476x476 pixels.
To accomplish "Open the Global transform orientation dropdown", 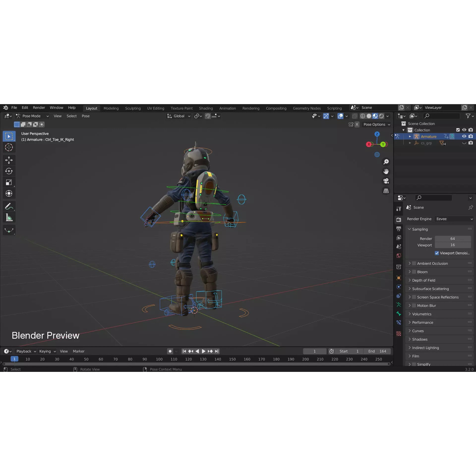I will 178,116.
